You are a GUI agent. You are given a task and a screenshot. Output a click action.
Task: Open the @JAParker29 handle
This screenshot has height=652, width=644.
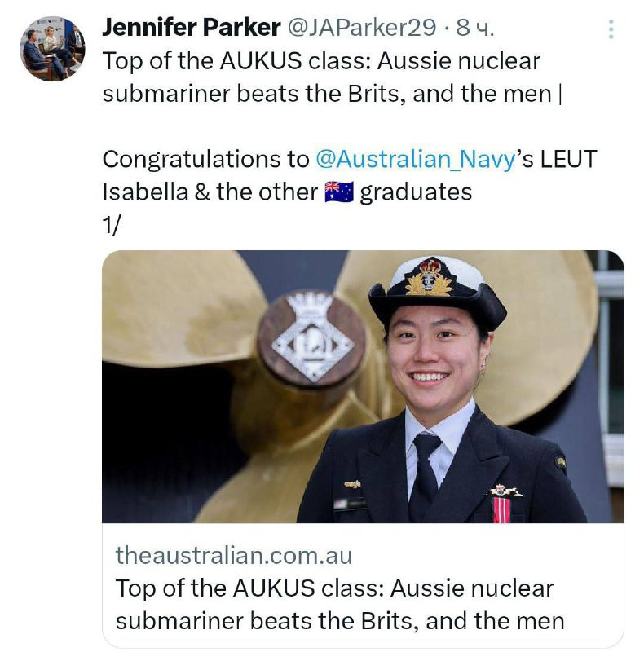(x=362, y=28)
